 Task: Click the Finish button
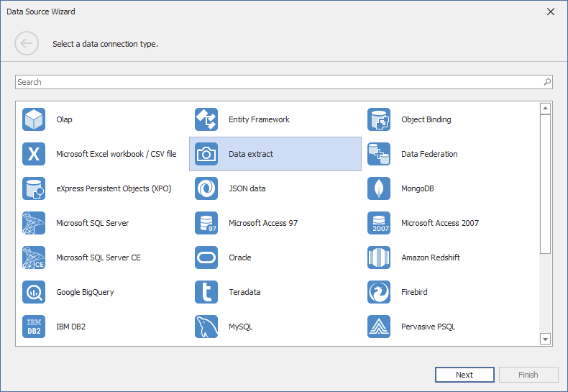[x=528, y=375]
